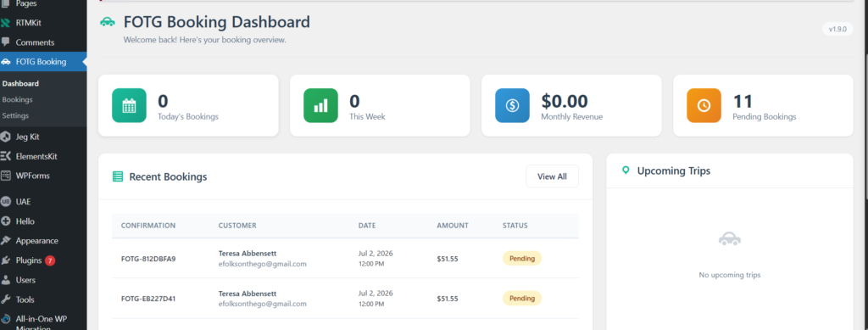Click Pending status badge for FOTG-812DBFA9
This screenshot has width=868, height=330.
coord(522,258)
